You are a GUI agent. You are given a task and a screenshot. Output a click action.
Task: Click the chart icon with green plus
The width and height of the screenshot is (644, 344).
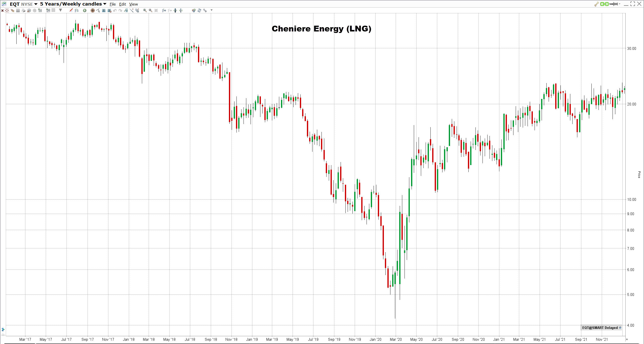pos(48,10)
